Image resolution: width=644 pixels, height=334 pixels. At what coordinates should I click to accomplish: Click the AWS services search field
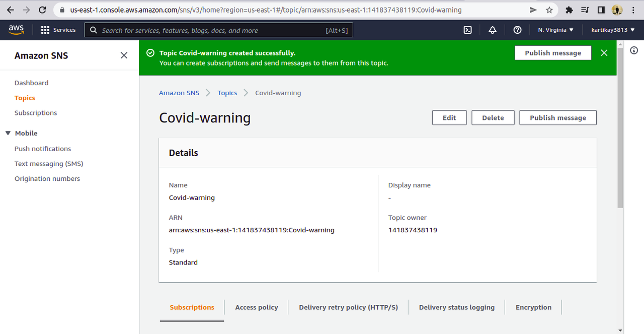click(218, 30)
